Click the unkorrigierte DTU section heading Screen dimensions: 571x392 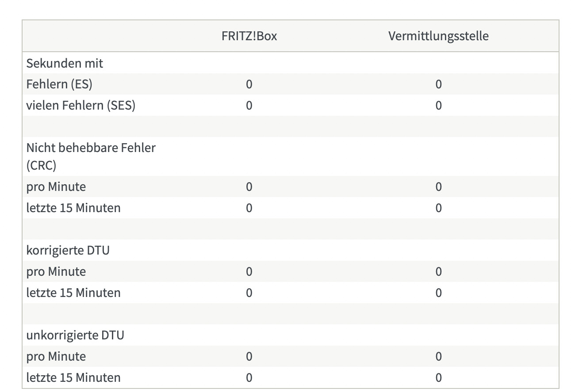click(75, 335)
